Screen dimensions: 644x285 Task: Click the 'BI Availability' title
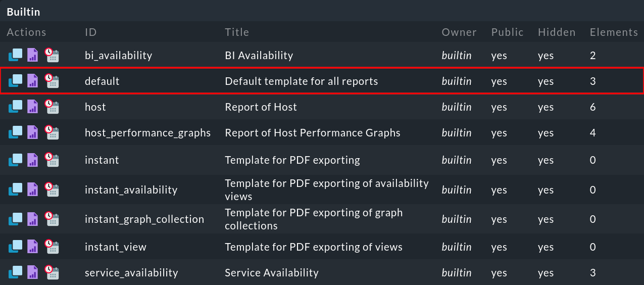coord(259,56)
